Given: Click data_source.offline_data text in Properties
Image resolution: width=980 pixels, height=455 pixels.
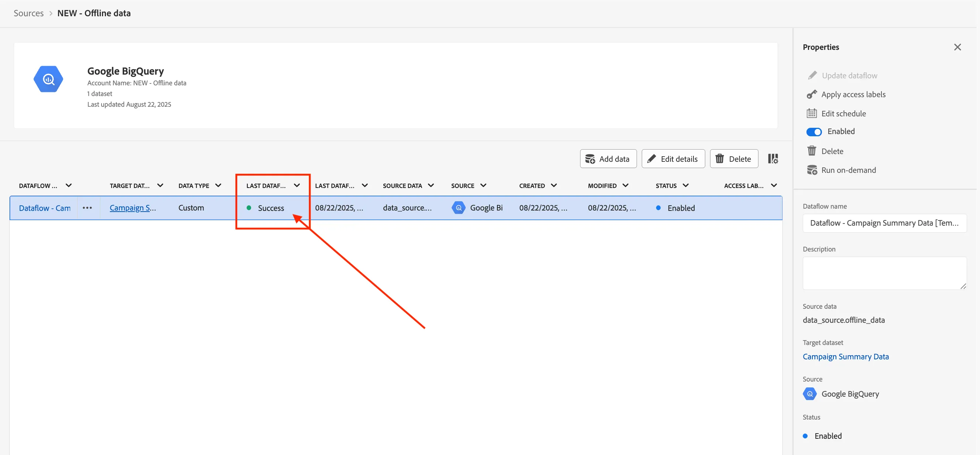Looking at the screenshot, I should click(843, 320).
